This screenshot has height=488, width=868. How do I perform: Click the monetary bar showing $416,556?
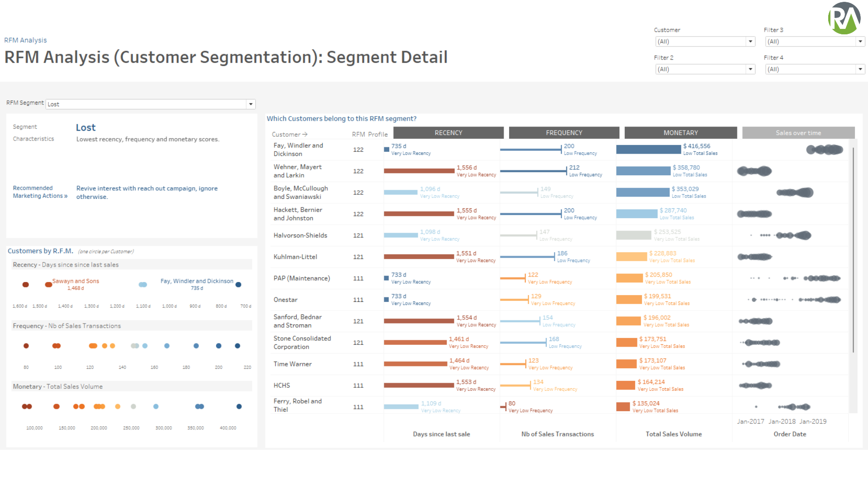click(648, 149)
